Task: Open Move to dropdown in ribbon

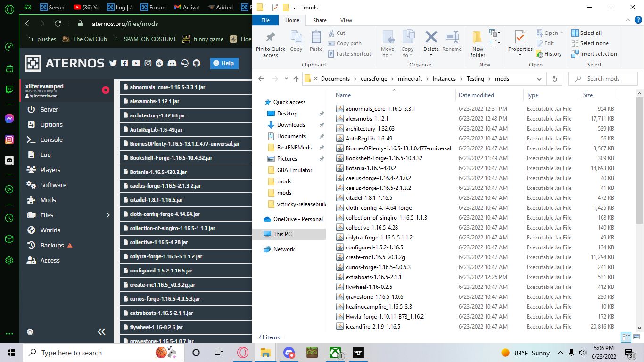Action: coord(388,44)
